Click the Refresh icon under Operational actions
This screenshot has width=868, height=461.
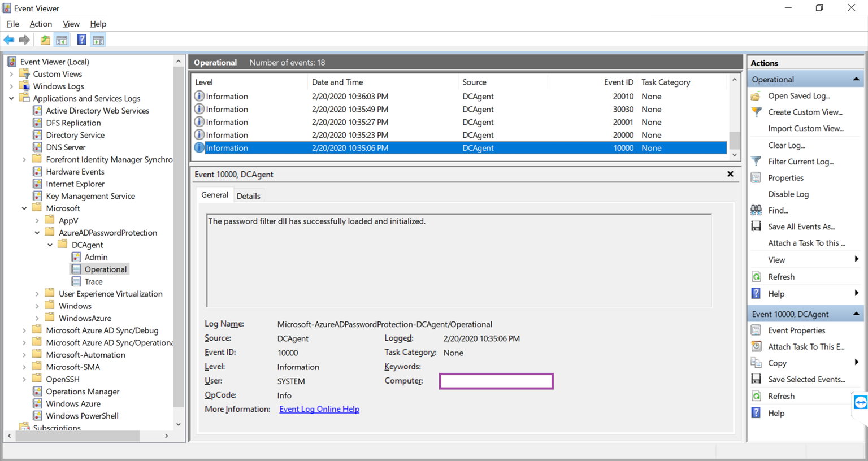(756, 277)
